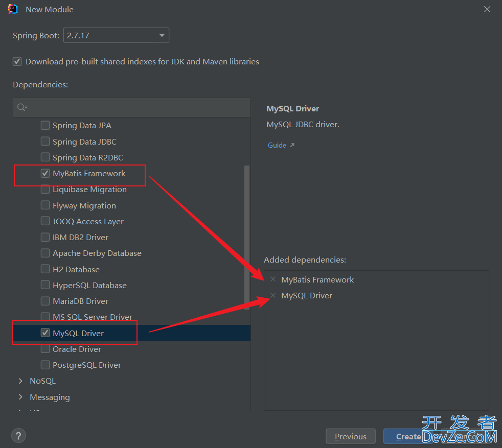Check the IBM DB2 Driver checkbox
The image size is (502, 448).
tap(45, 237)
